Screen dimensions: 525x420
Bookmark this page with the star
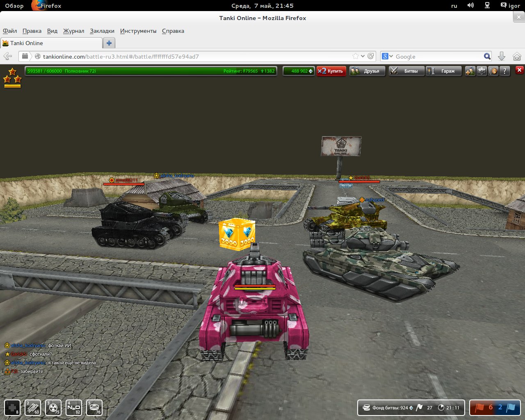355,56
